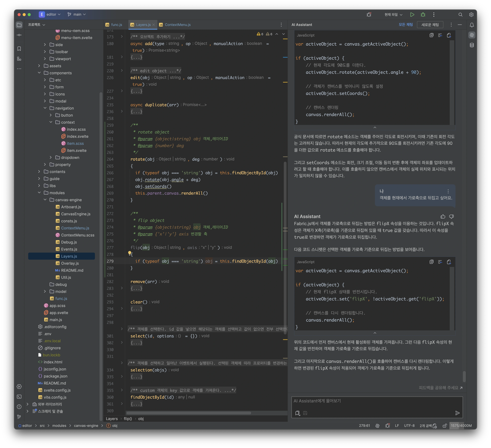Insert second JavaScript snippet at caret
This screenshot has width=491, height=448.
(440, 262)
